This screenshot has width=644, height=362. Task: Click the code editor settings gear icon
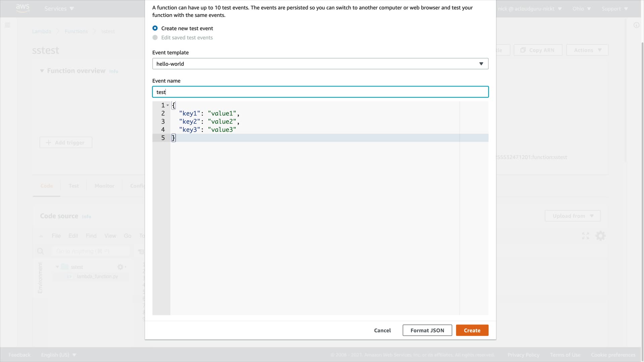600,236
